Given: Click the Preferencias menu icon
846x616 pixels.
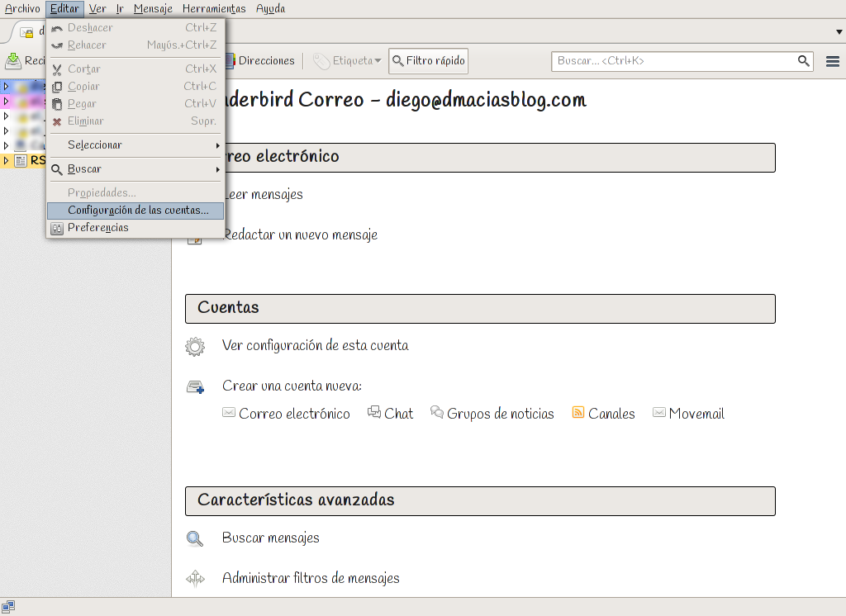Looking at the screenshot, I should [x=57, y=229].
